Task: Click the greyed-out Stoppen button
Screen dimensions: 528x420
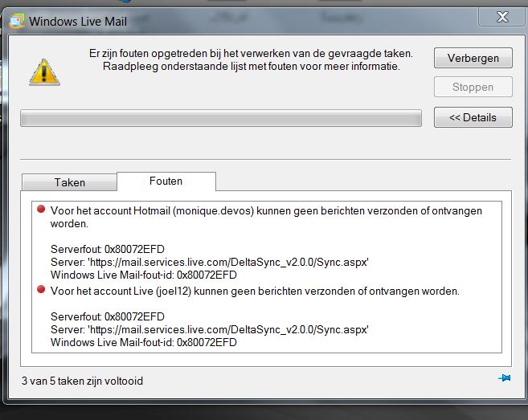Action: [x=473, y=87]
